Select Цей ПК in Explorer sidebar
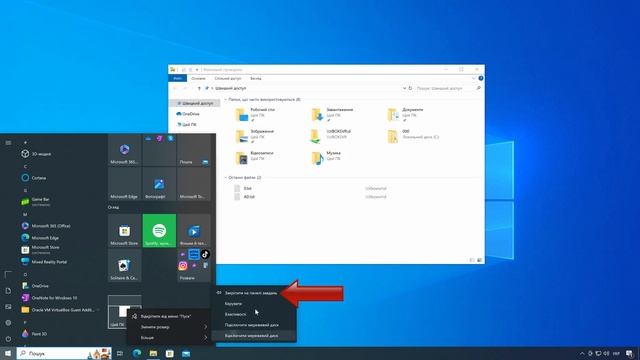Image resolution: width=640 pixels, height=360 pixels. (x=187, y=124)
